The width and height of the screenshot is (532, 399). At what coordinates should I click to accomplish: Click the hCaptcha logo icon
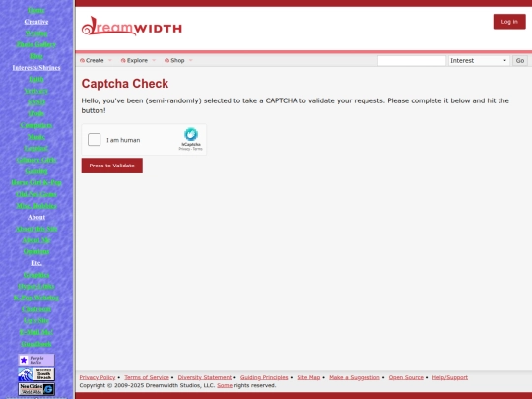click(191, 134)
